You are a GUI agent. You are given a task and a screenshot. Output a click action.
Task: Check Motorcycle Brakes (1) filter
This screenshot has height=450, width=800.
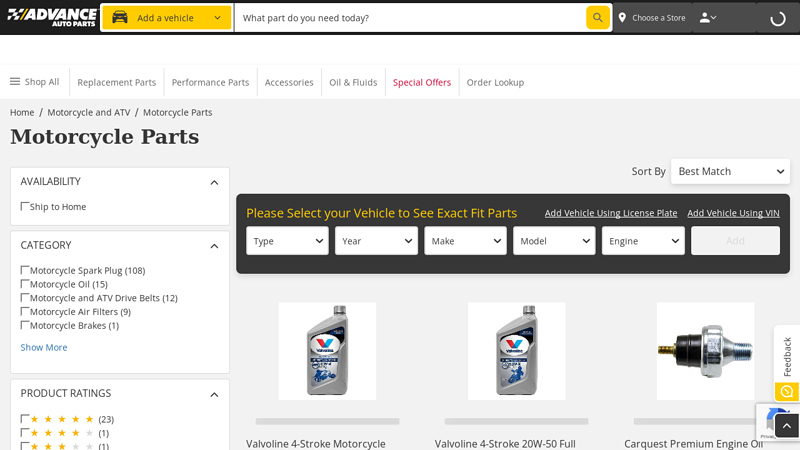point(24,325)
